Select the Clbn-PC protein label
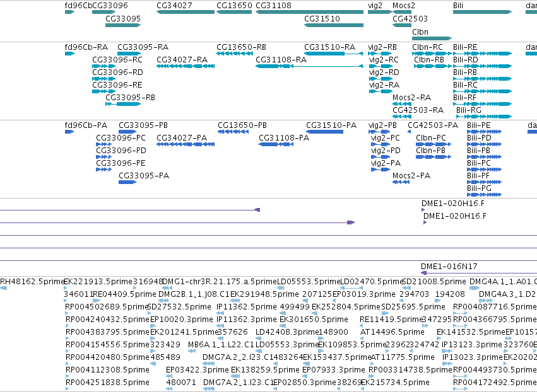The height and width of the screenshot is (392, 537). pyautogui.click(x=431, y=138)
